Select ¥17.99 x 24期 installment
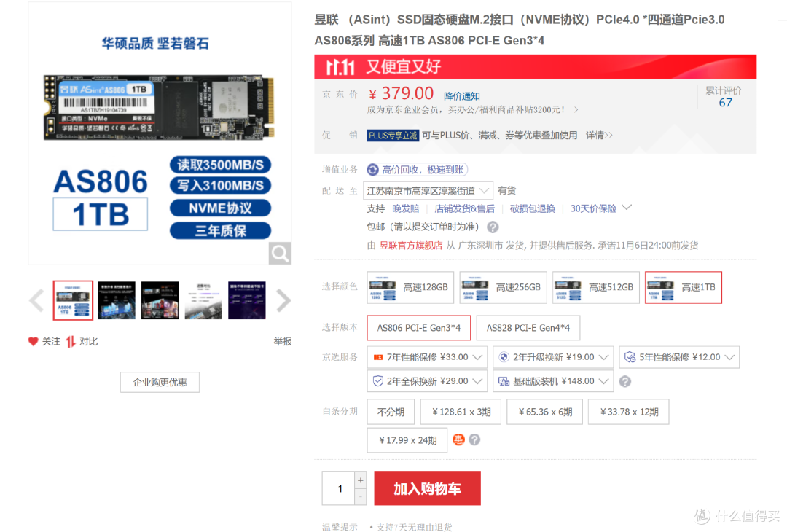Viewport: 787px width, 532px height. [x=407, y=440]
